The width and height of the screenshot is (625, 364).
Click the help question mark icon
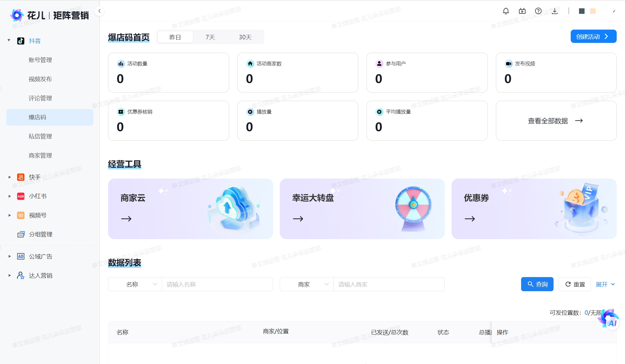(x=538, y=11)
